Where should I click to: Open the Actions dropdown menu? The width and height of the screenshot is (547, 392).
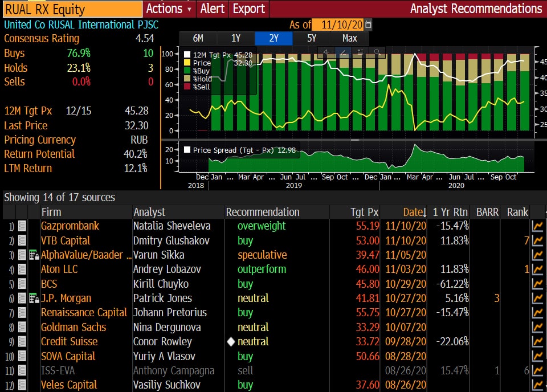169,9
